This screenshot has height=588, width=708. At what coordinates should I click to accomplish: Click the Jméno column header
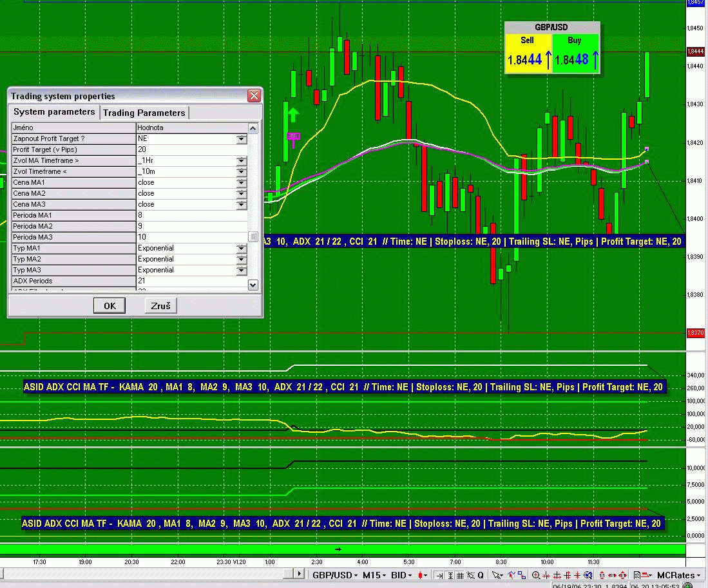point(73,128)
